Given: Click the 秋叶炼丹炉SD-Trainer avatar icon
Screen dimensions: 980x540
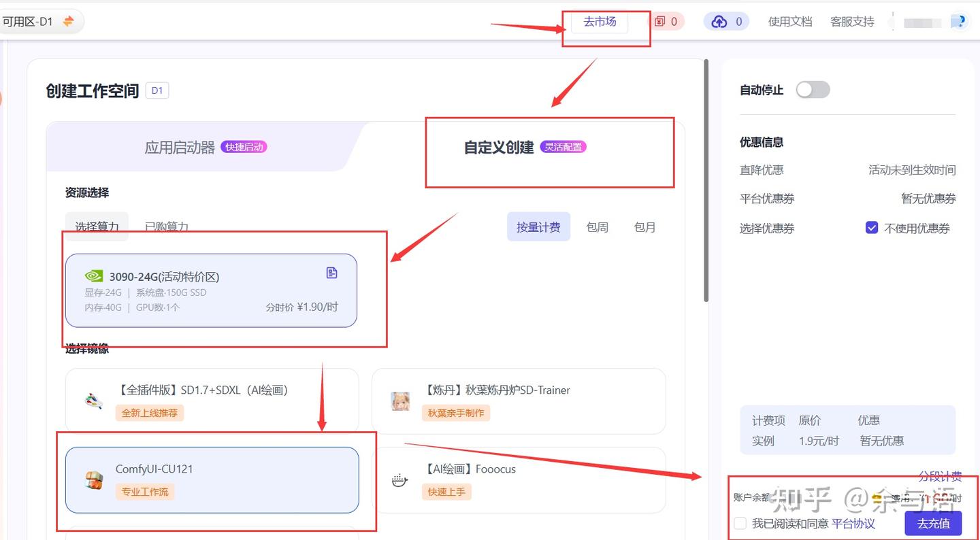Looking at the screenshot, I should pyautogui.click(x=400, y=401).
